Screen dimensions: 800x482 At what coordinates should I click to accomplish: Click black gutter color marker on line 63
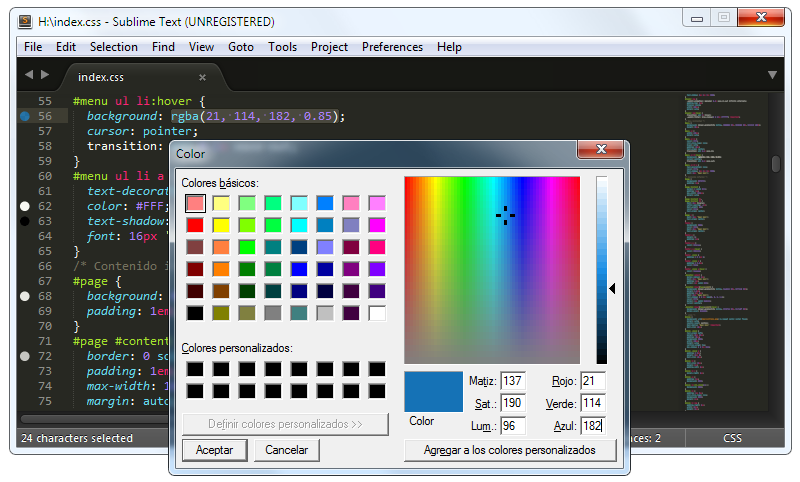24,221
